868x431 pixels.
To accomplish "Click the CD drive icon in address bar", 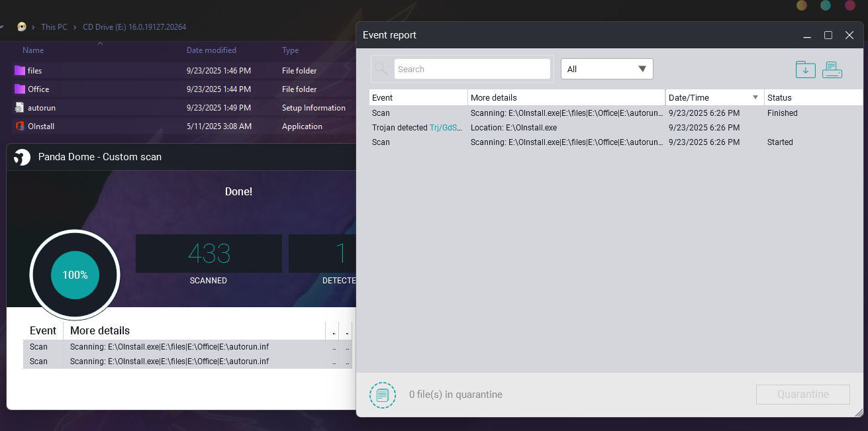I will (x=22, y=27).
